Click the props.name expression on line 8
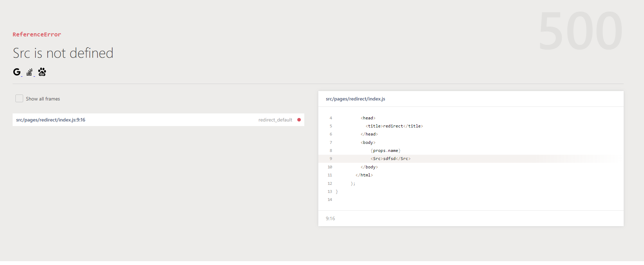 (x=385, y=151)
